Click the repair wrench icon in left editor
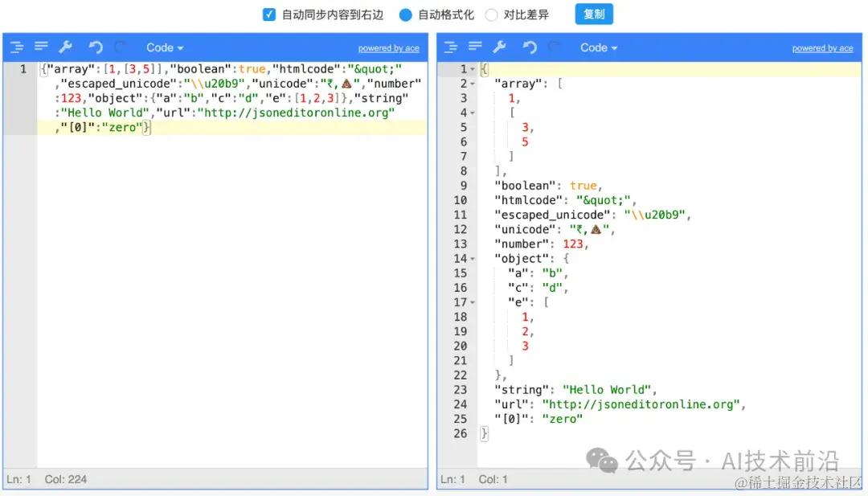868x496 pixels. (x=66, y=47)
